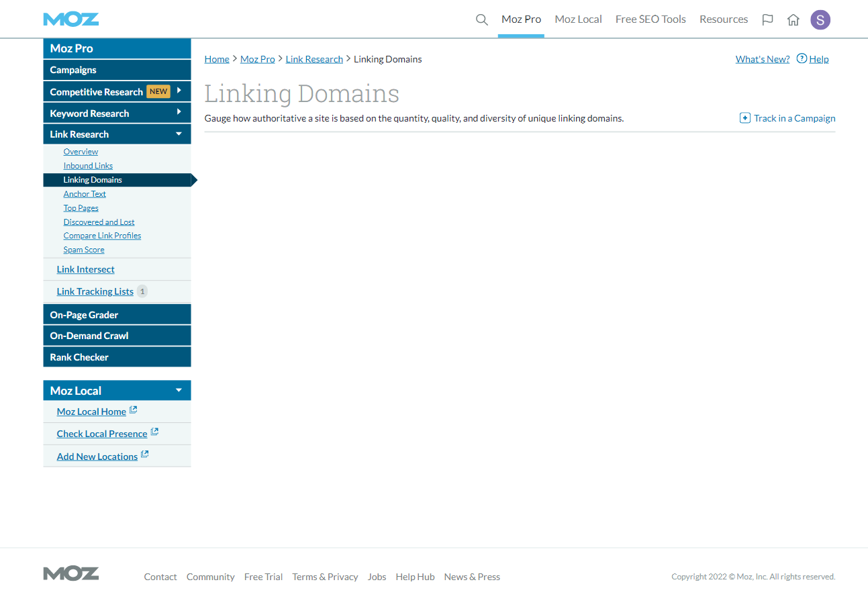Click Track in a Campaign link
The height and width of the screenshot is (611, 868).
795,118
